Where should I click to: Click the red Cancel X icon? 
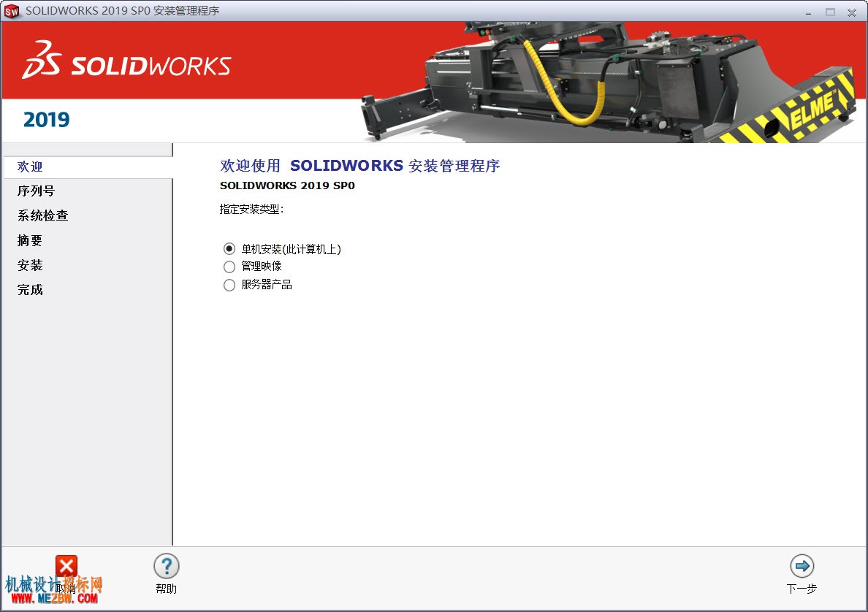[66, 566]
